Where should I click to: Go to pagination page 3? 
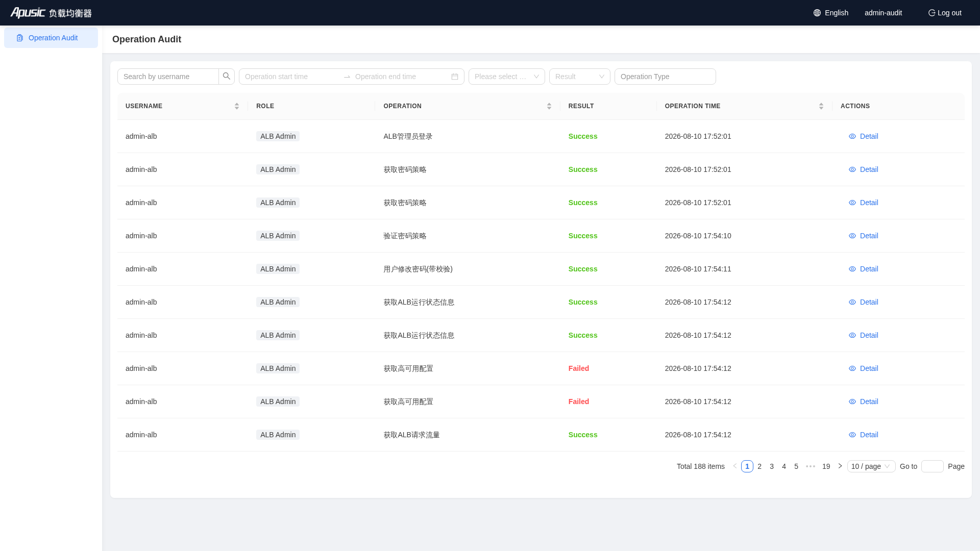coord(772,466)
